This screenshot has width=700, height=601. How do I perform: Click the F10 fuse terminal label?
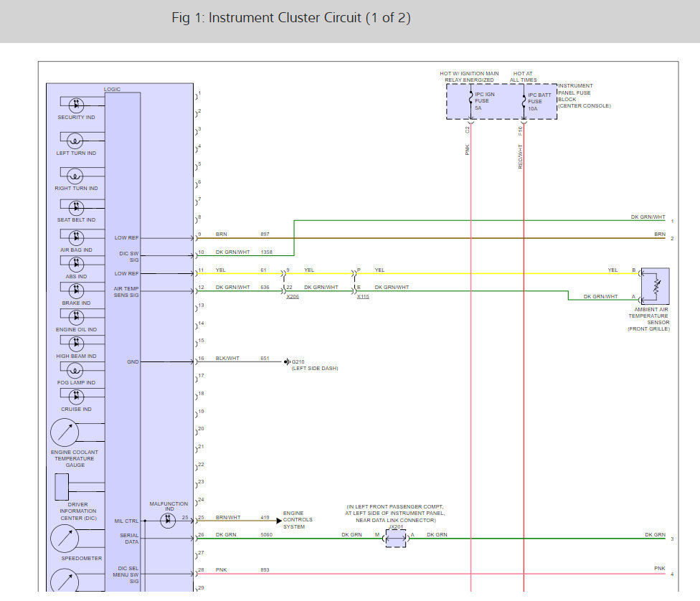pyautogui.click(x=520, y=131)
